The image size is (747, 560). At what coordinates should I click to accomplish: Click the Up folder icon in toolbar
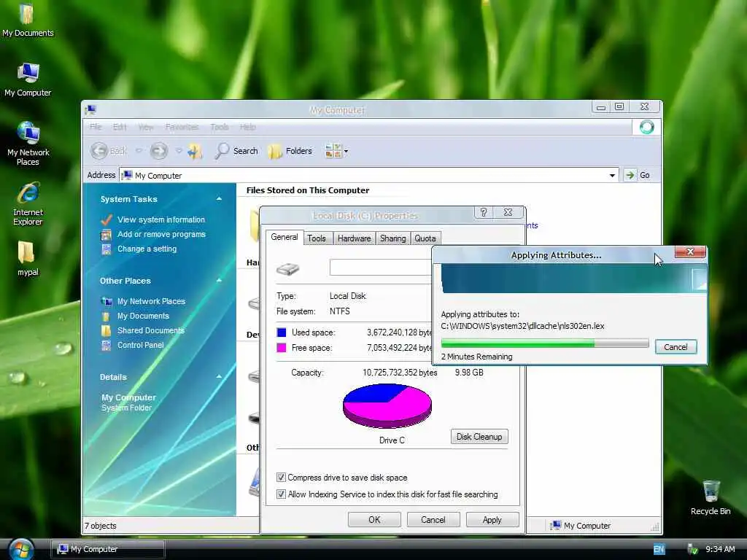click(195, 152)
